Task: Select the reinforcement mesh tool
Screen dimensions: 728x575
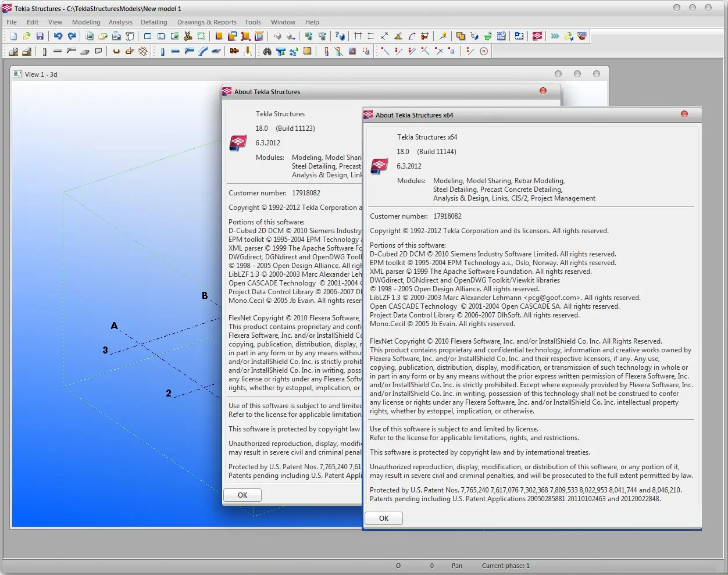Action: (143, 51)
